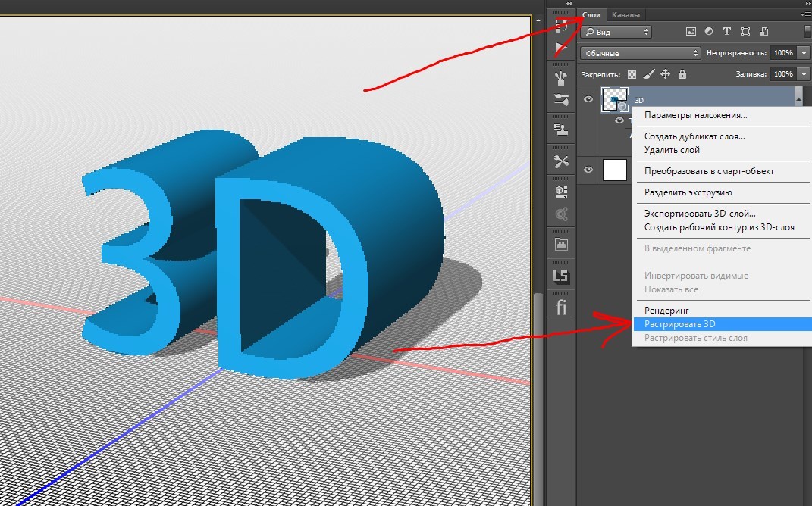Switch to the Каналы tab
This screenshot has width=812, height=506.
625,15
